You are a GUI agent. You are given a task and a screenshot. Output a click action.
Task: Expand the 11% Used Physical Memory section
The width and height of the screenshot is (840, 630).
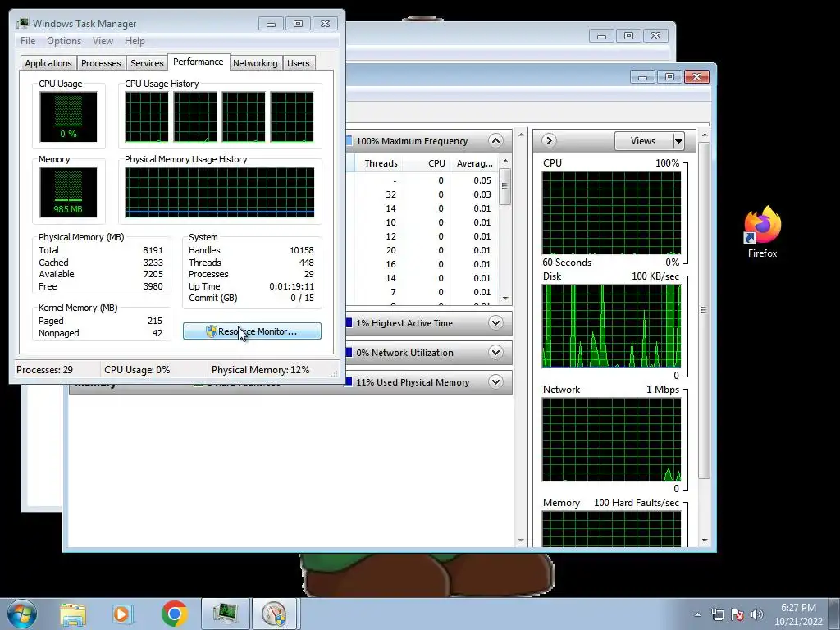495,382
